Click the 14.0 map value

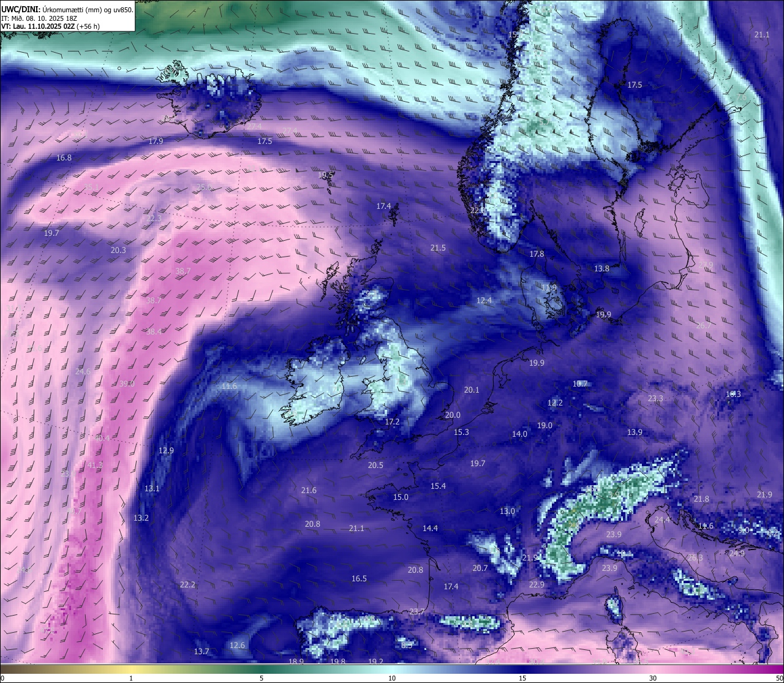(x=519, y=434)
